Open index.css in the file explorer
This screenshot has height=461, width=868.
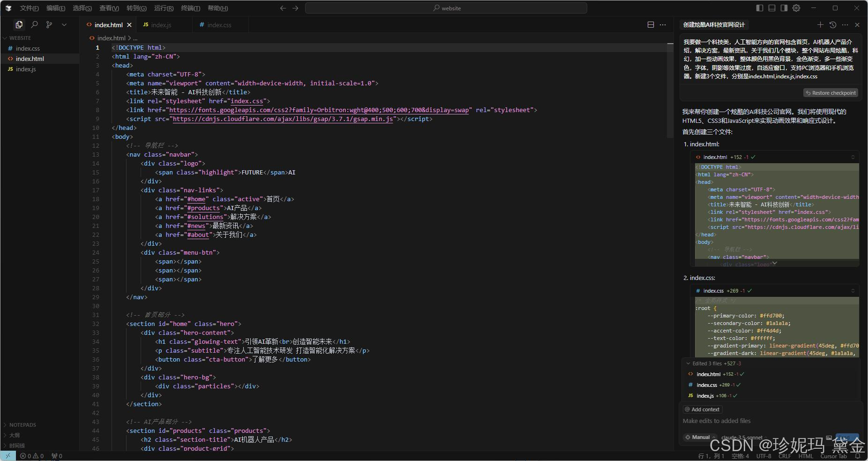[40, 48]
